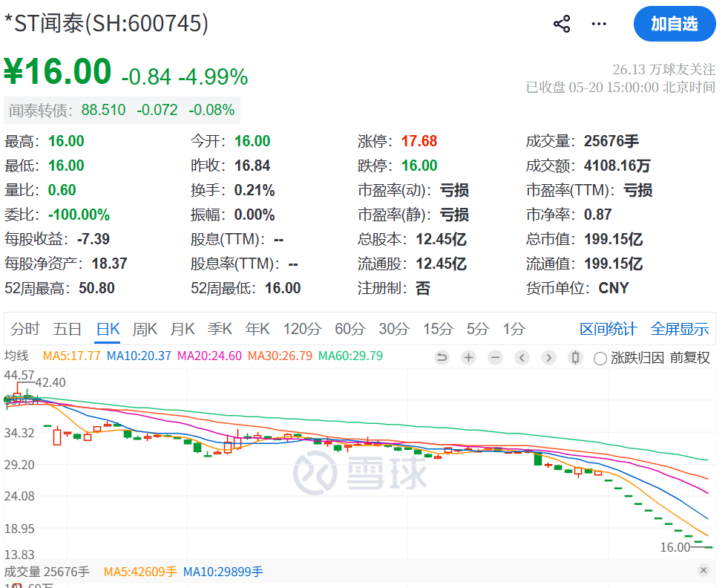This screenshot has width=728, height=588.
Task: Switch to 30分 chart tab
Action: [x=394, y=329]
